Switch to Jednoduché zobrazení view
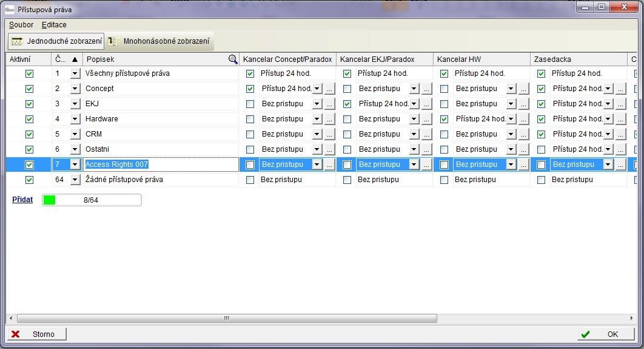The width and height of the screenshot is (644, 349). (x=56, y=41)
